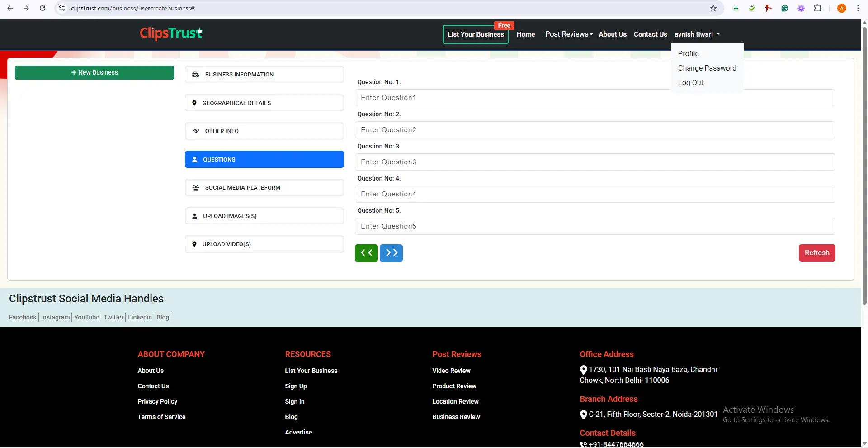Focus the Enter Question1 field
Screen dimensions: 868x448
595,98
